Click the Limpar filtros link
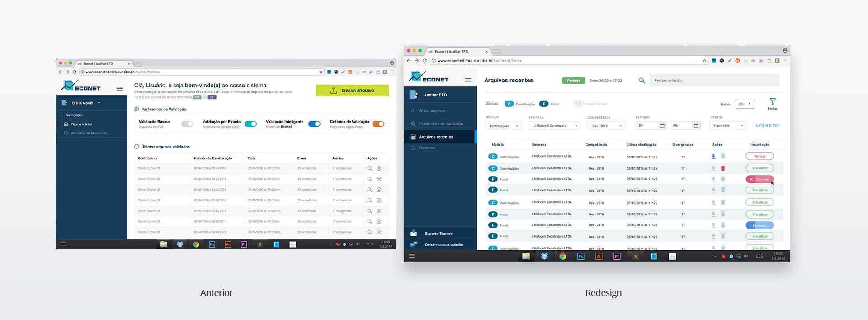The image size is (868, 320). 768,125
